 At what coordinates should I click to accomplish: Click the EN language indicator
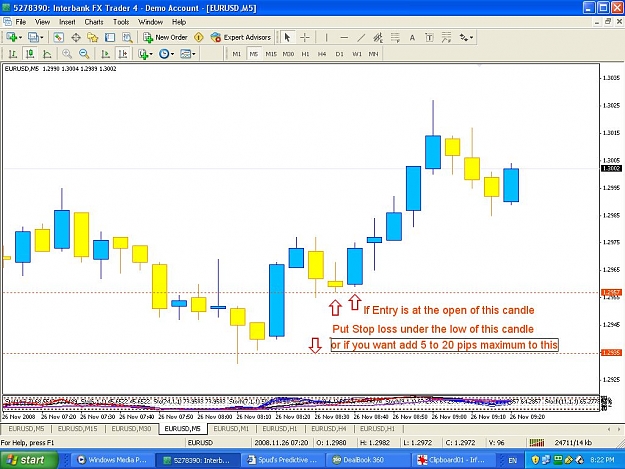pos(513,460)
